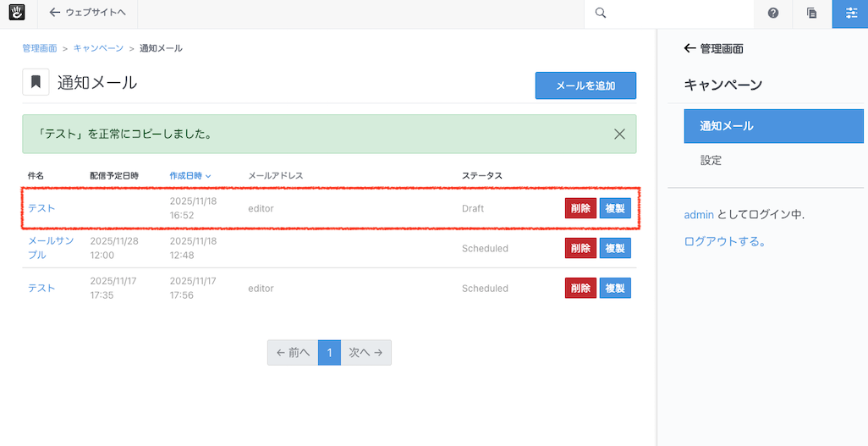Go back via ウェブサイトへ arrow button
Image resolution: width=868 pixels, height=446 pixels.
point(87,13)
